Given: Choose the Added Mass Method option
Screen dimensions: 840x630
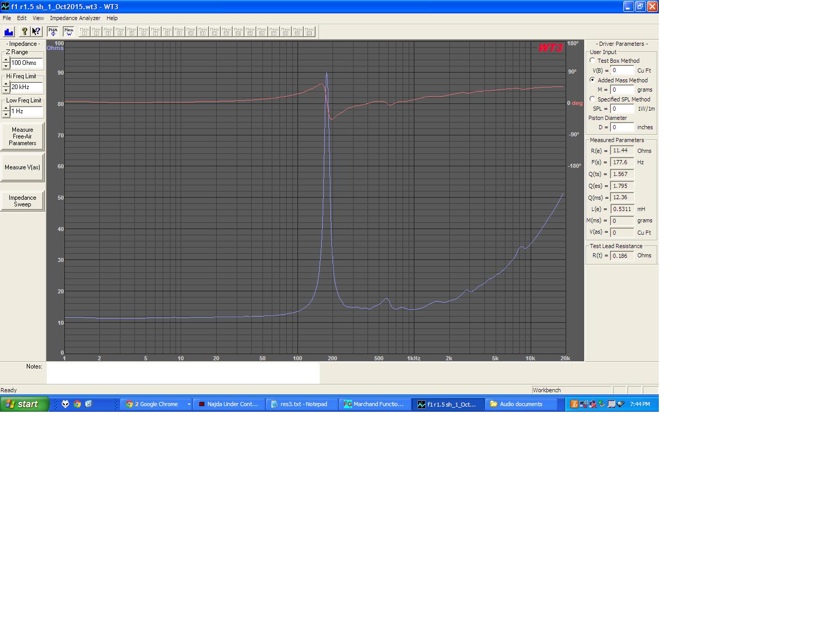Looking at the screenshot, I should point(592,80).
